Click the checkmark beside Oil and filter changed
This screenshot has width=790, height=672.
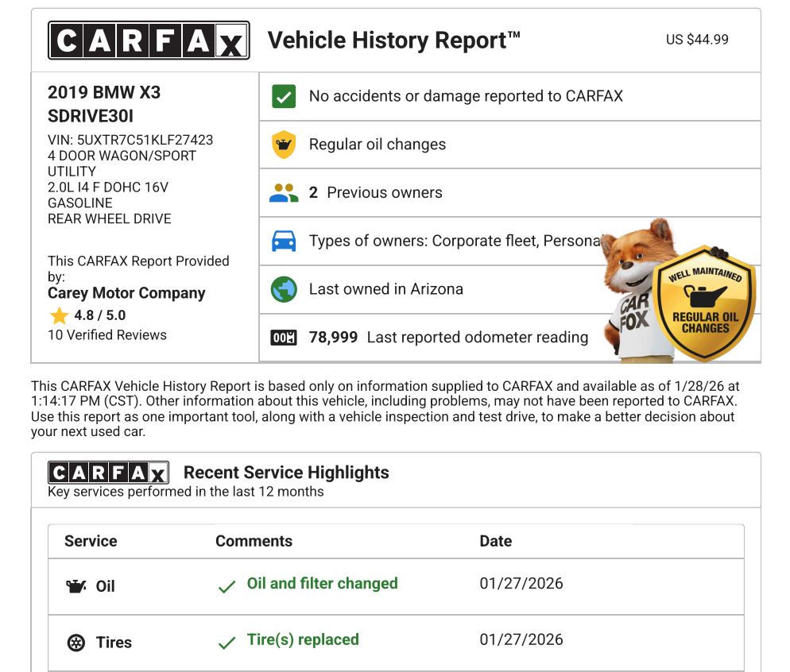click(x=227, y=587)
